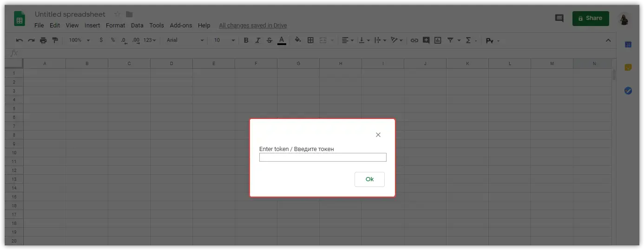The image size is (644, 250).
Task: Click the Share button
Action: [x=591, y=18]
